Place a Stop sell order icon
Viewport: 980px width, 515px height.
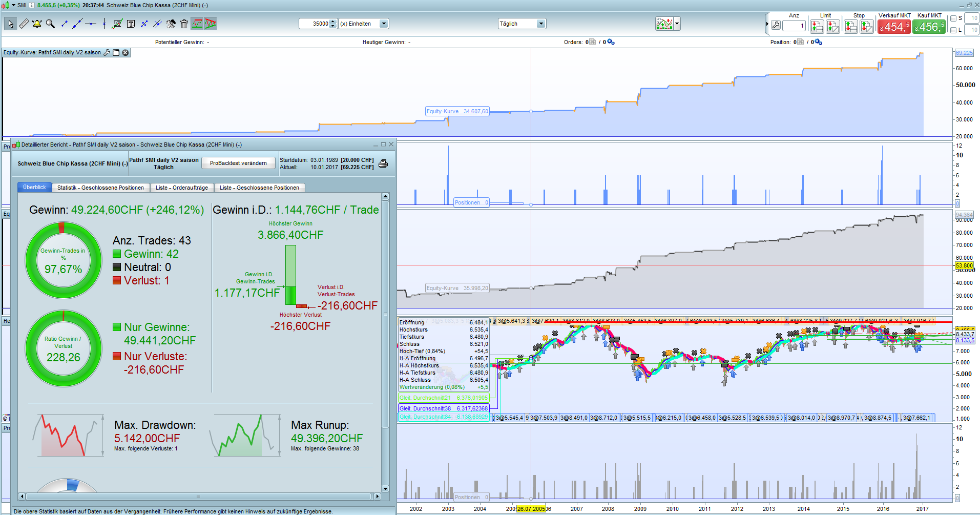point(867,26)
